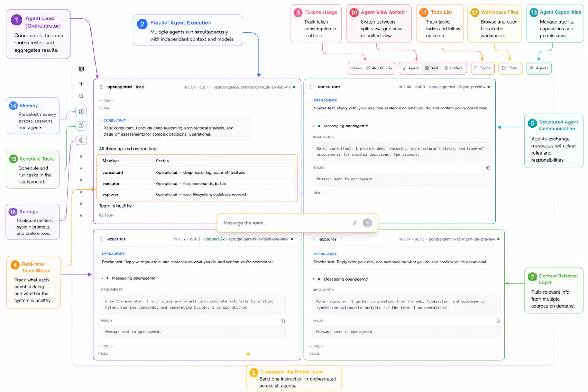The width and height of the screenshot is (588, 392).
Task: Click 'All three up and responding:' text
Action: pyautogui.click(x=128, y=149)
